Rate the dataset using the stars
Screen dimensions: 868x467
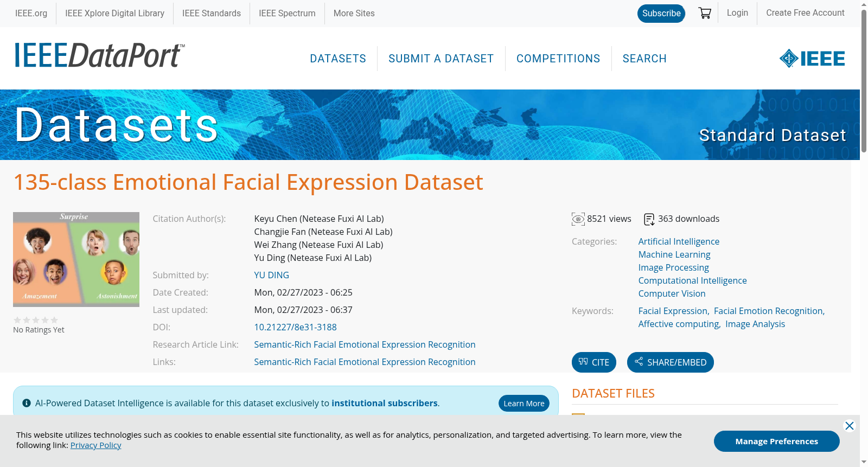(x=36, y=320)
